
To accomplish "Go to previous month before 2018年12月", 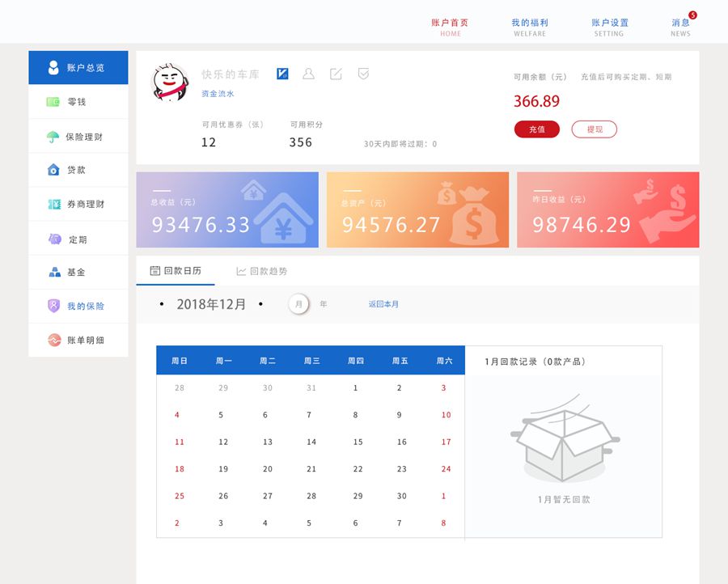I will point(162,305).
